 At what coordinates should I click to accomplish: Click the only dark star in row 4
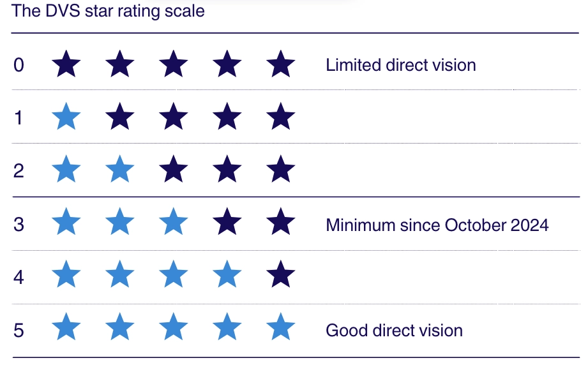click(x=281, y=277)
